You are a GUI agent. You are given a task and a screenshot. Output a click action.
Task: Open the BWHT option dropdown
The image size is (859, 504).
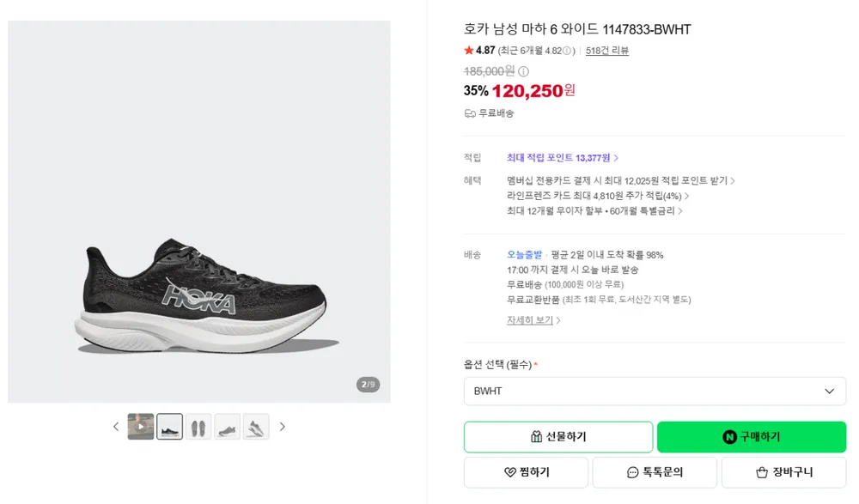655,392
